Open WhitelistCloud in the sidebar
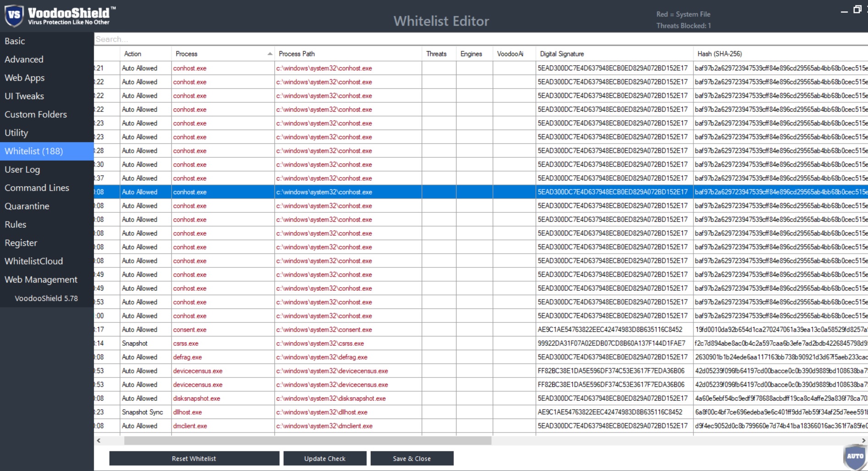Screen dimensions: 868x471 (x=47, y=261)
